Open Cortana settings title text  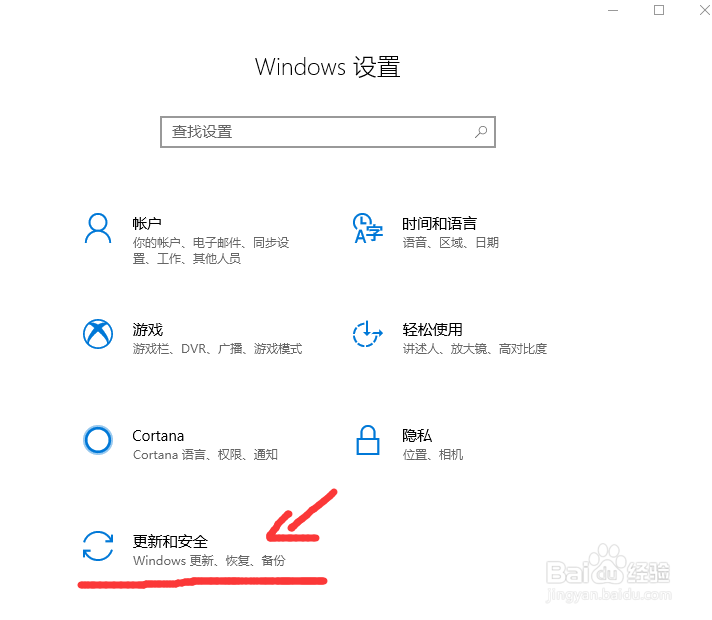point(158,436)
